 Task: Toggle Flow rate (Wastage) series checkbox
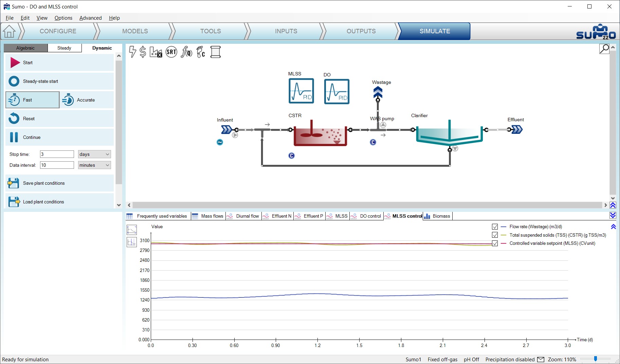click(495, 226)
